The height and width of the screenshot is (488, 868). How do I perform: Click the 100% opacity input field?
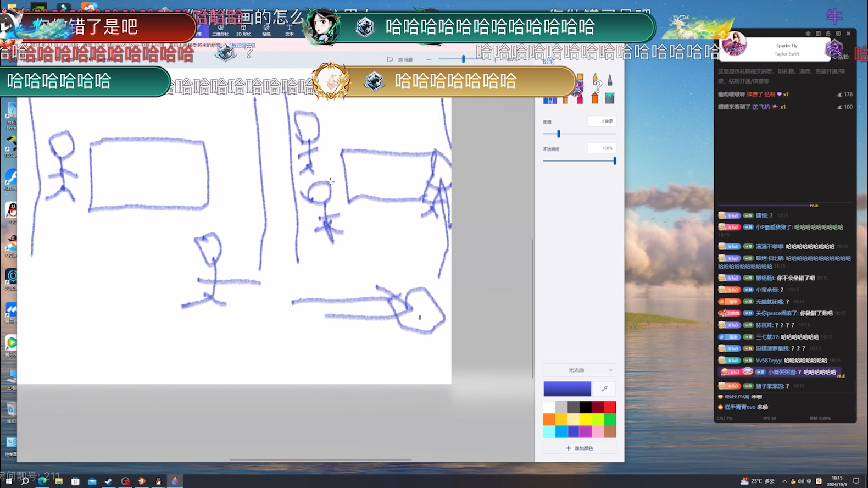[x=601, y=148]
